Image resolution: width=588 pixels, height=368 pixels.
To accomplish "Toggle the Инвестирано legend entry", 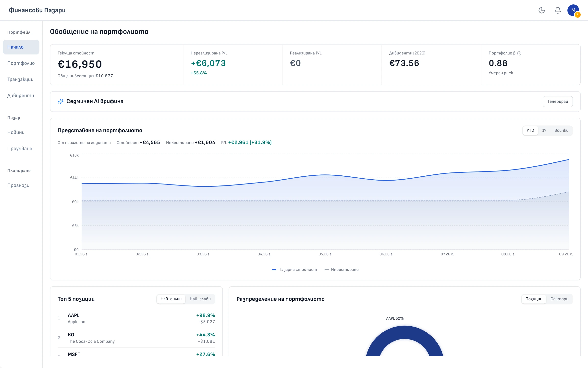I will tap(342, 269).
